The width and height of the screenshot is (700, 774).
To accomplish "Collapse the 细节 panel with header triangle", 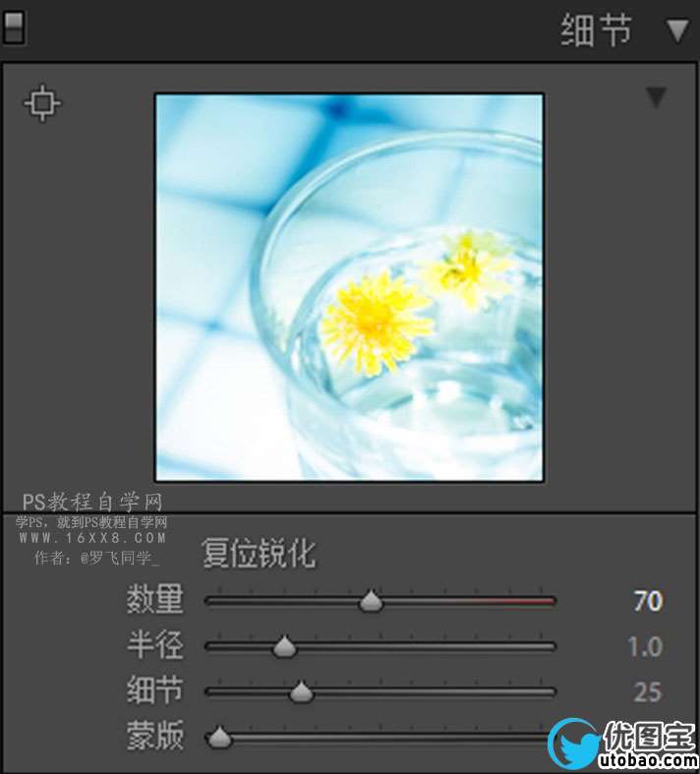I will pos(677,30).
